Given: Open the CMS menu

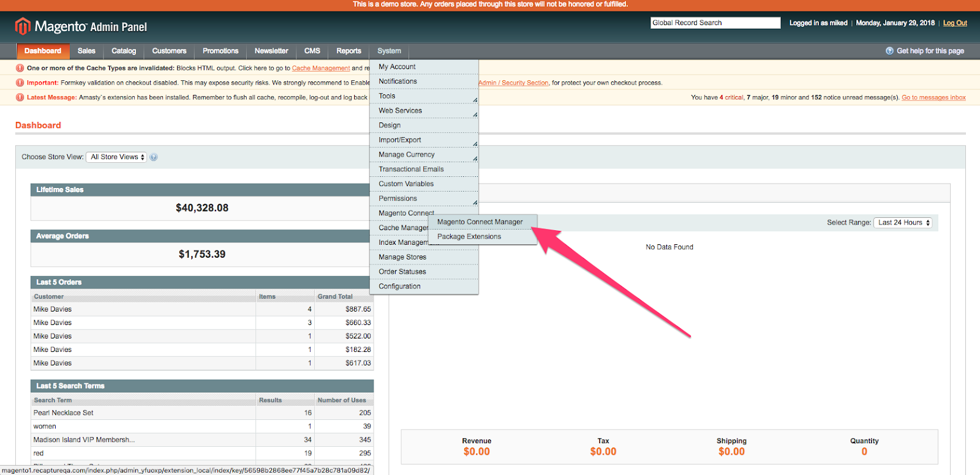Looking at the screenshot, I should coord(312,51).
